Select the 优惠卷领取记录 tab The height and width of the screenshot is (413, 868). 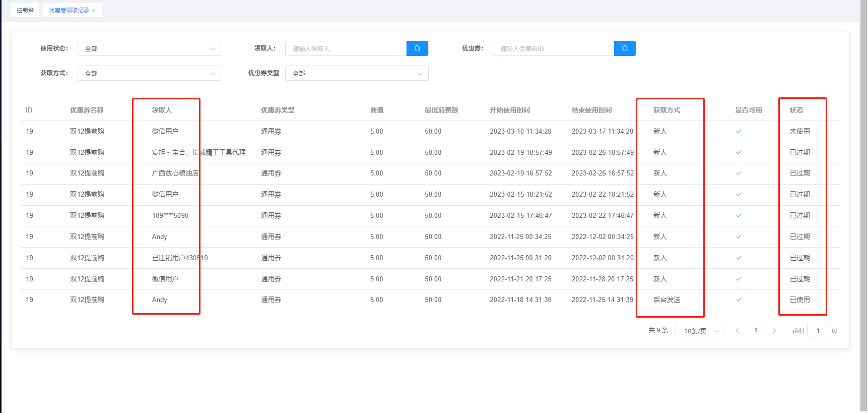(69, 10)
